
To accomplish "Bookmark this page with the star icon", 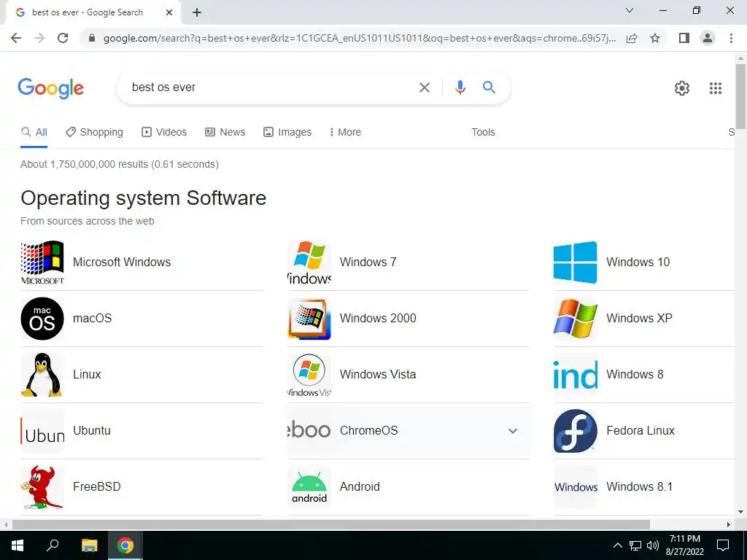I will (655, 38).
